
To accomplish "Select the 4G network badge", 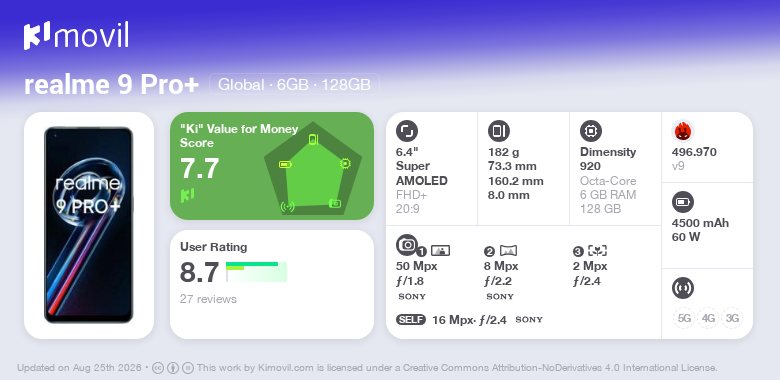I will point(708,318).
